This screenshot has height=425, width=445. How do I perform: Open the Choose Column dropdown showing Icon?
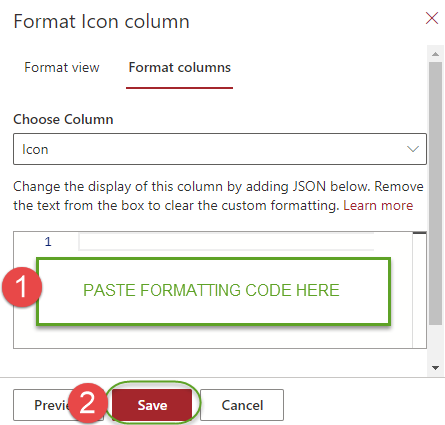220,149
